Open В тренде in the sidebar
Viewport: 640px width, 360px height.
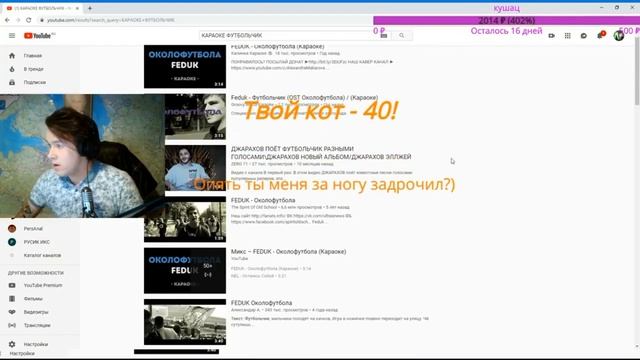(x=33, y=69)
